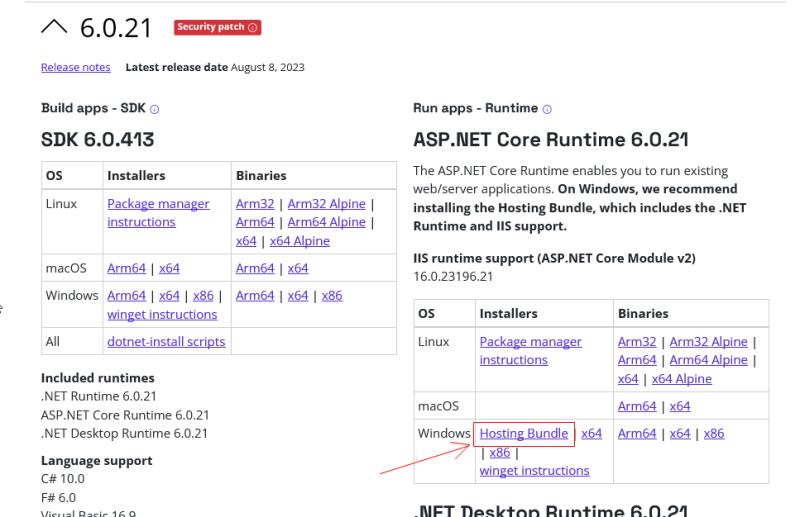
Task: Download SDK Linux x64 Alpine binary
Action: click(299, 241)
